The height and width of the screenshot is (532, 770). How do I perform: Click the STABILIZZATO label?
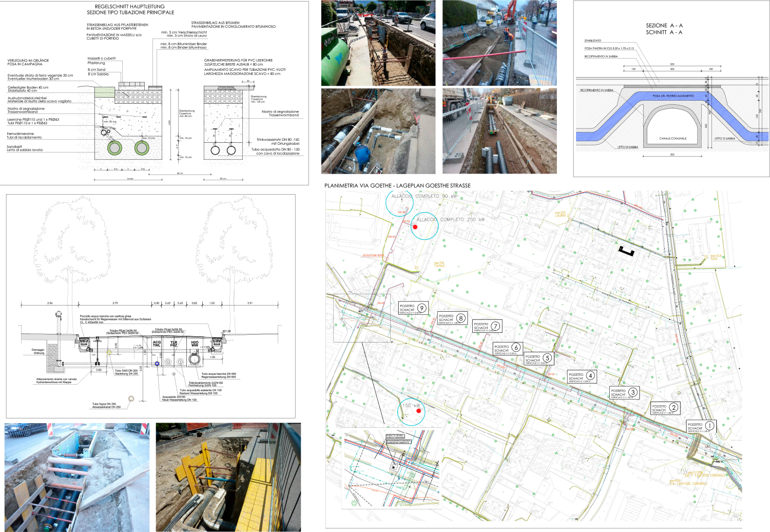click(x=592, y=41)
